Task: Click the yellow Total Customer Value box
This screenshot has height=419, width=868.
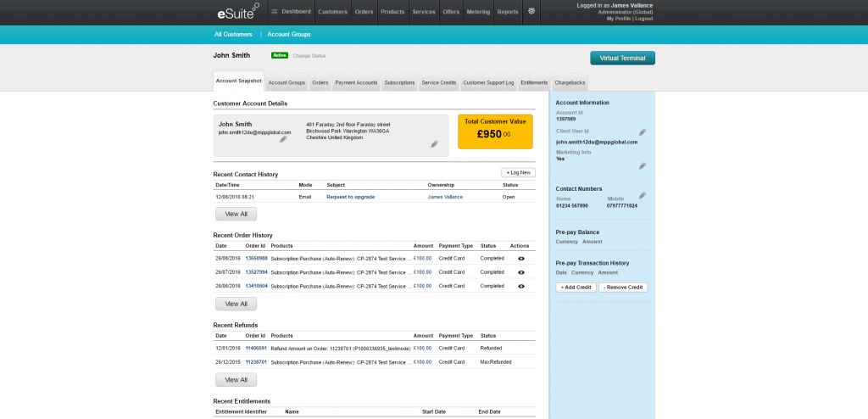Action: [x=495, y=131]
